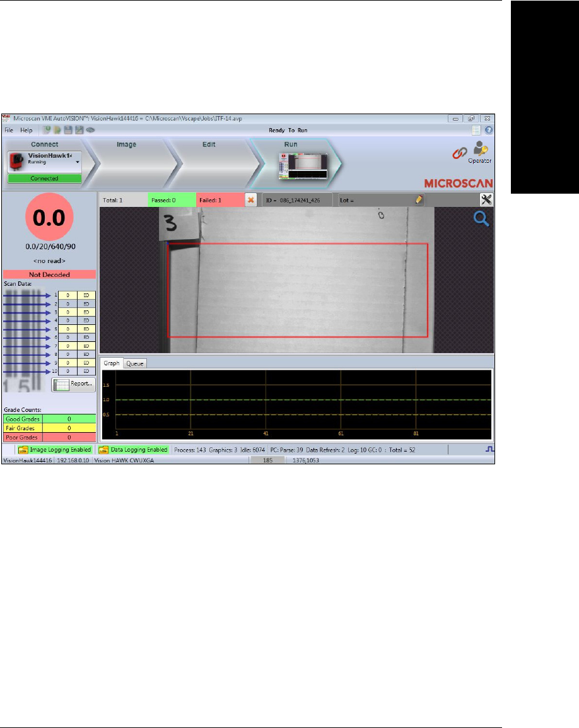
Task: Click scan line 1 ED cell
Action: [86, 295]
